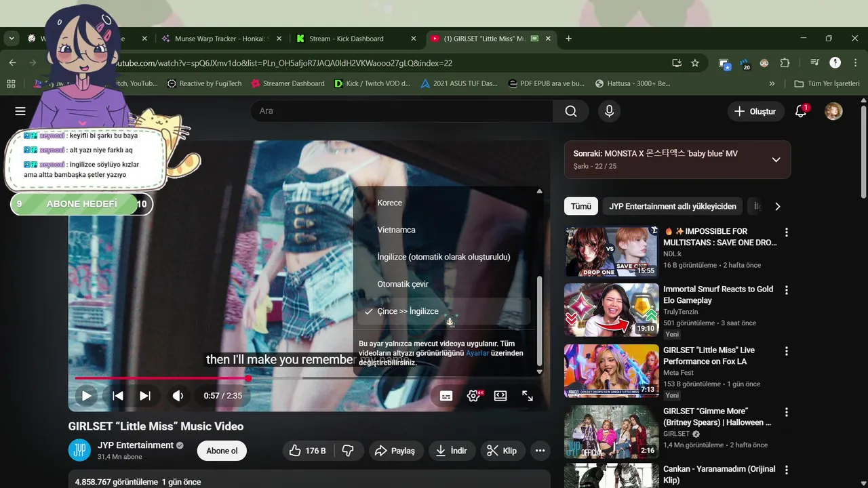Open a new Chrome tab
The image size is (868, 488).
point(568,39)
